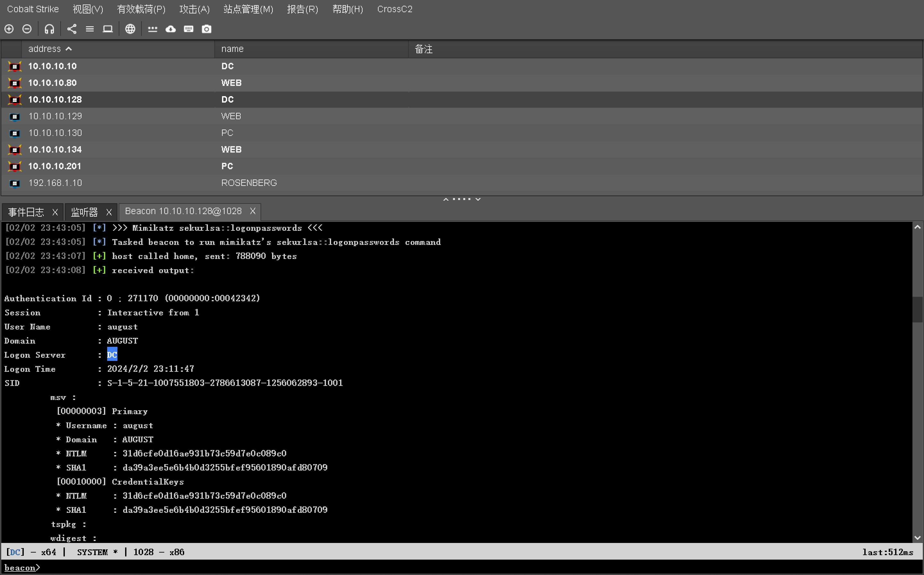The height and width of the screenshot is (575, 924).
Task: Select the 10.10.10.201 PC target row
Action: tap(55, 166)
